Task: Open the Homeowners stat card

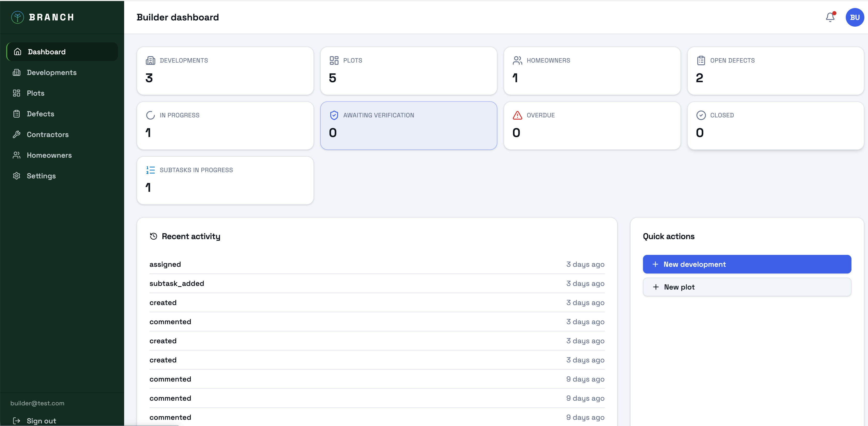Action: click(x=592, y=71)
